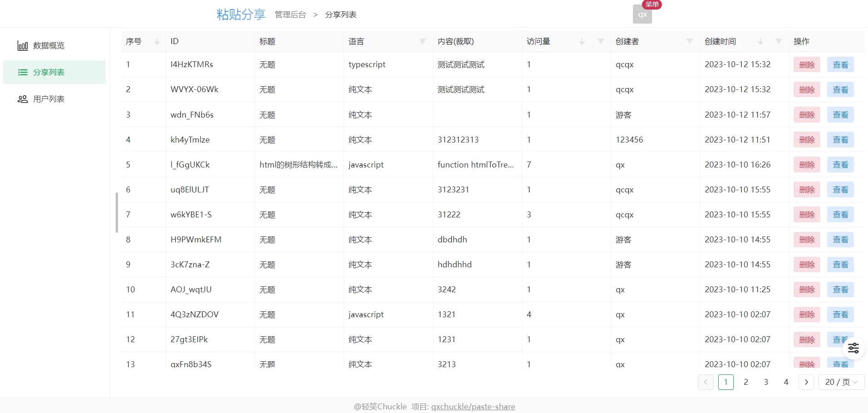Viewport: 868px width, 413px height.
Task: Open the floating settings sliders button
Action: click(x=853, y=348)
